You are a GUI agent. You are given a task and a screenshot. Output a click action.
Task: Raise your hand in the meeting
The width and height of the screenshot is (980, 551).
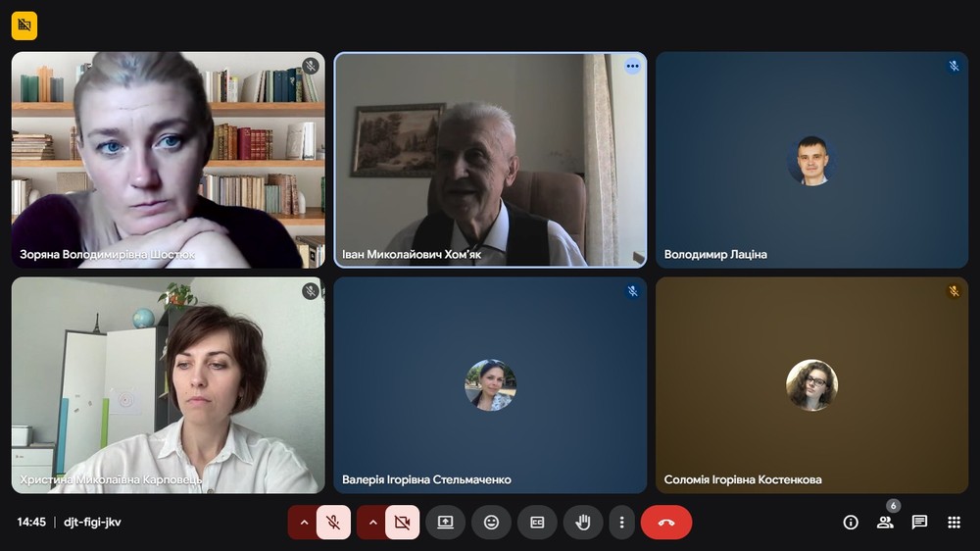coord(583,523)
